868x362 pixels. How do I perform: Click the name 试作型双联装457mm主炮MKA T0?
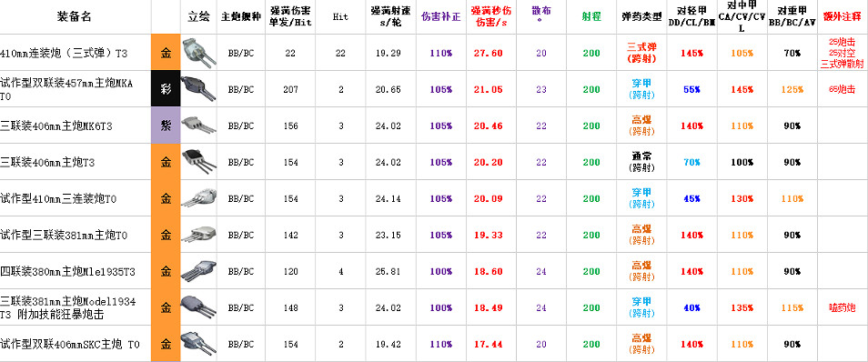coord(66,89)
